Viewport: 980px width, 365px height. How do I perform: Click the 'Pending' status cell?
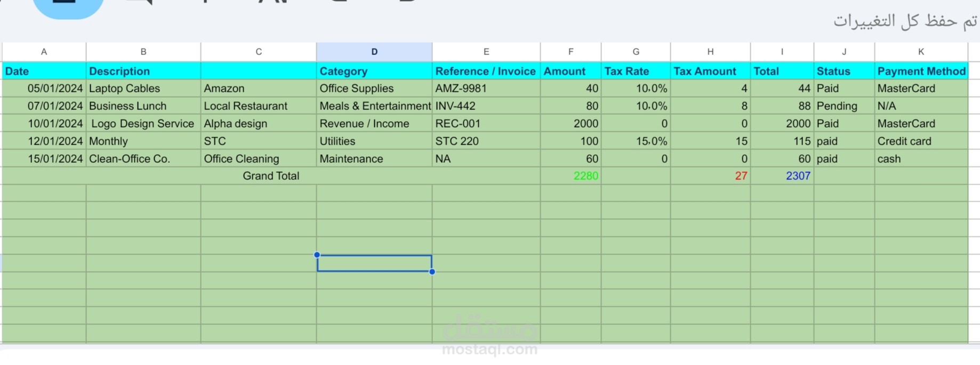[845, 106]
